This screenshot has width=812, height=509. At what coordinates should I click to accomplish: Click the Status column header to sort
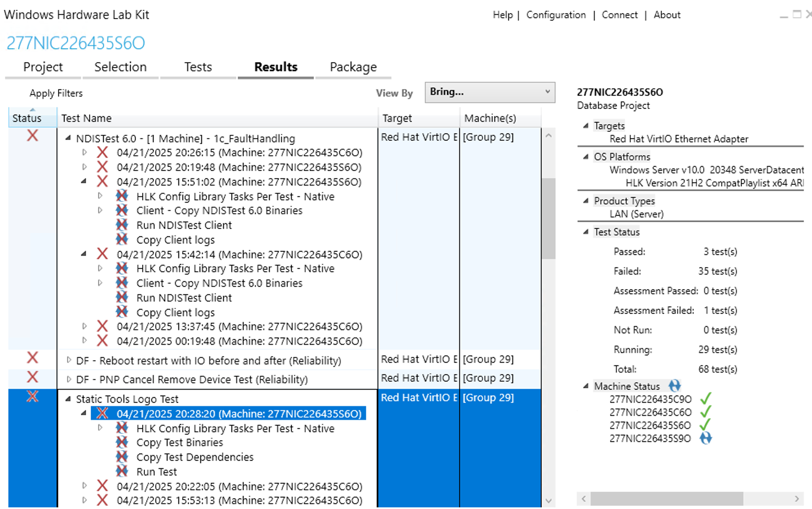pos(27,118)
